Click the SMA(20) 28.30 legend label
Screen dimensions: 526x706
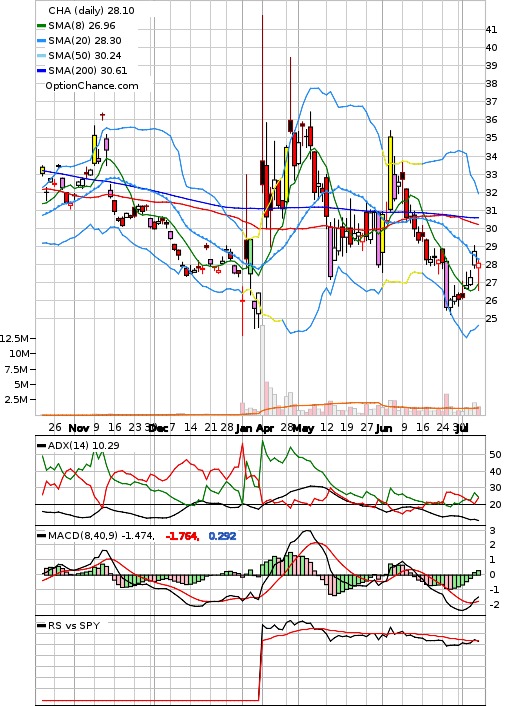point(85,41)
